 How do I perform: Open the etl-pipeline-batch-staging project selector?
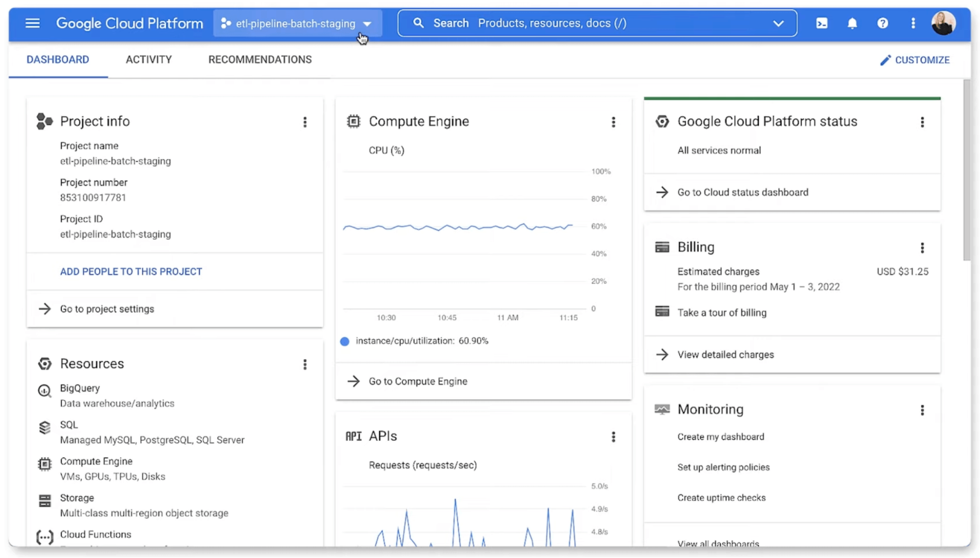297,23
